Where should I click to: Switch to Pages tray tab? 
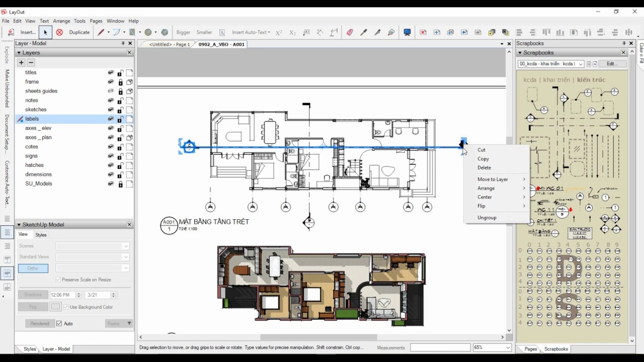click(530, 349)
